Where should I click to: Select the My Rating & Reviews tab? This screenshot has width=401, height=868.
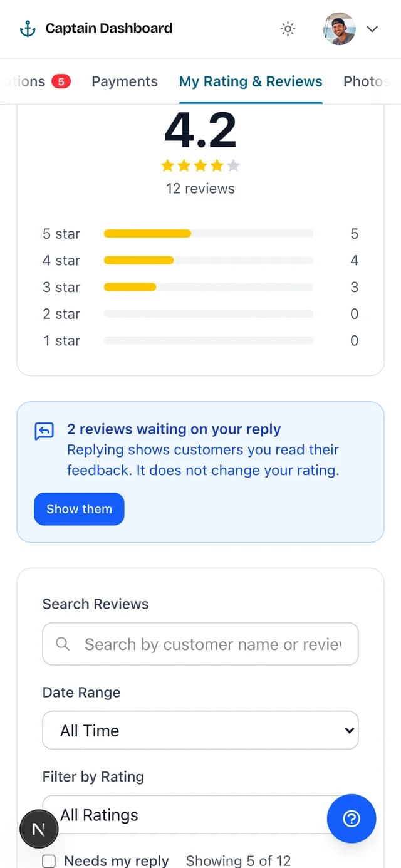pos(251,81)
